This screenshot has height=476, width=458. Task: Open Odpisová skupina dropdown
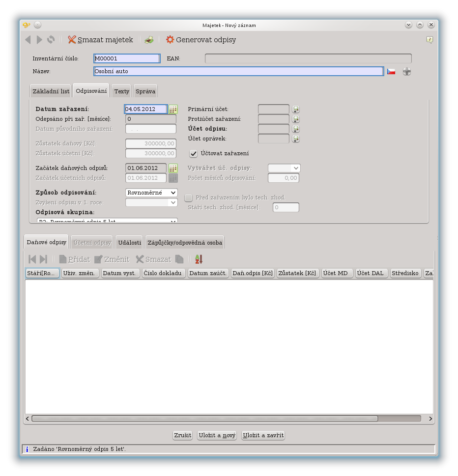tap(107, 221)
